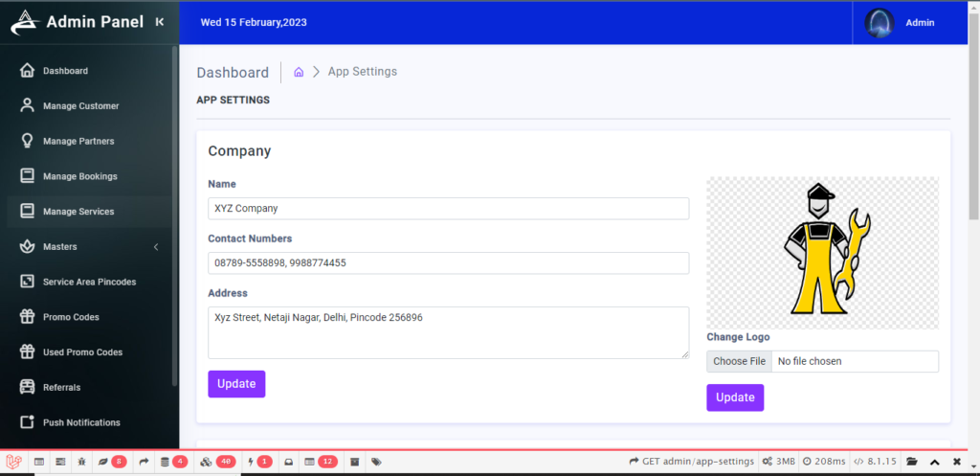Collapse the sidebar with the arrow icon
Image resolution: width=980 pixels, height=476 pixels.
click(160, 22)
